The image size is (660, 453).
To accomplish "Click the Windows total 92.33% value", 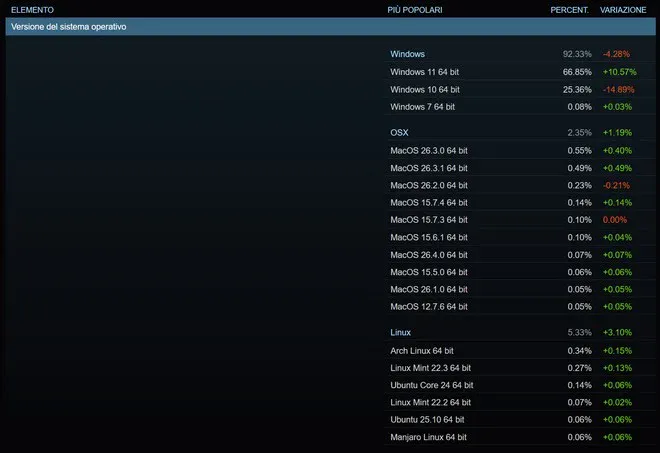I will click(x=577, y=54).
